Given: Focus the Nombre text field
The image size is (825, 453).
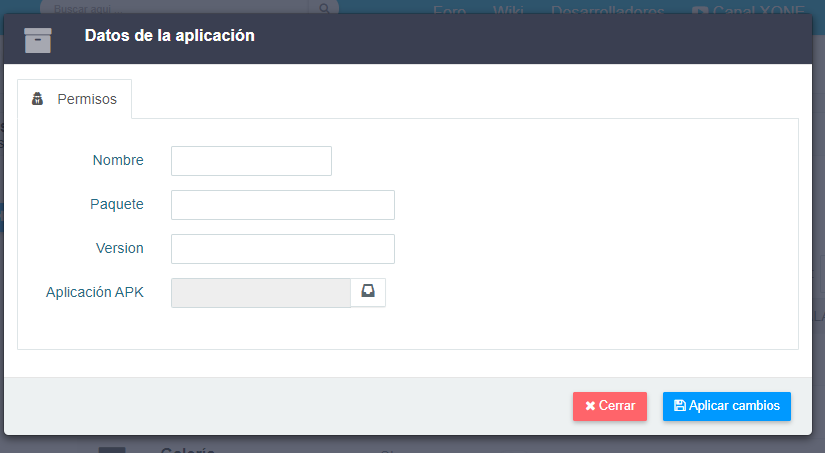Looking at the screenshot, I should coord(251,161).
